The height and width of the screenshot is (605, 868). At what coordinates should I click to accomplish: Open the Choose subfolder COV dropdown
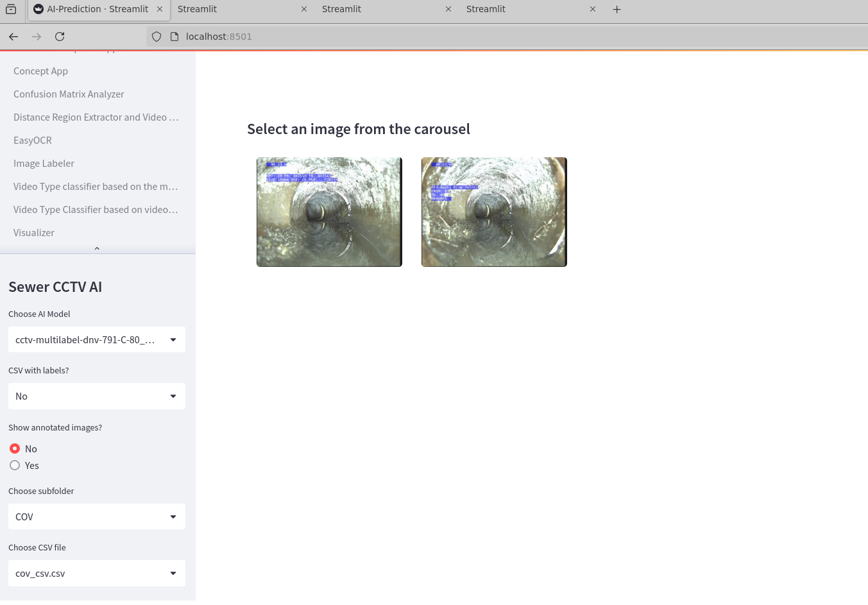coord(97,516)
